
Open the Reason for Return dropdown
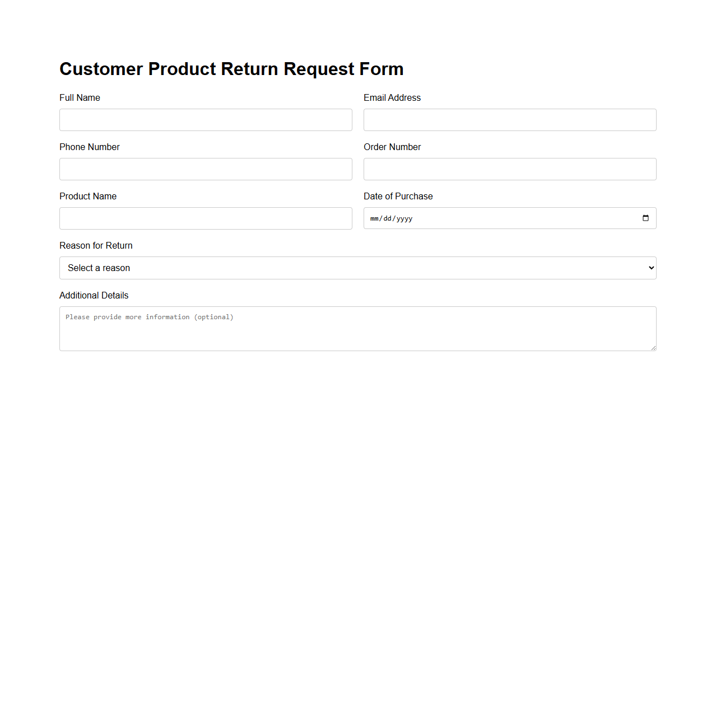[x=357, y=268]
